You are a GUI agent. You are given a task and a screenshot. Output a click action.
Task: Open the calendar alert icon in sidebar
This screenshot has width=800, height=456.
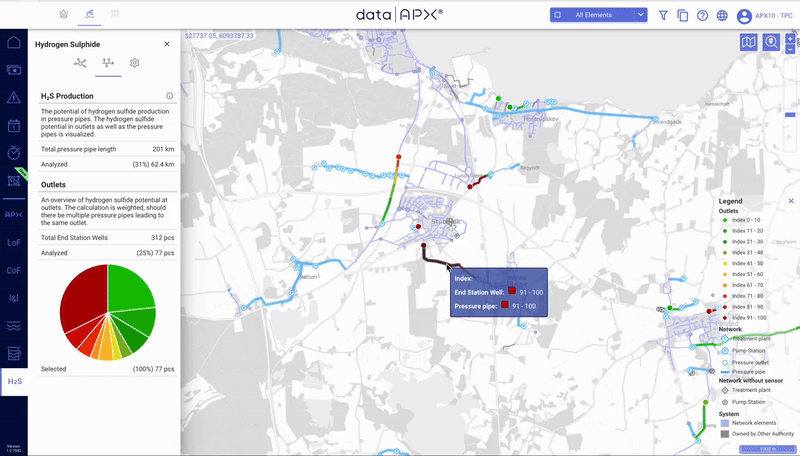click(14, 126)
